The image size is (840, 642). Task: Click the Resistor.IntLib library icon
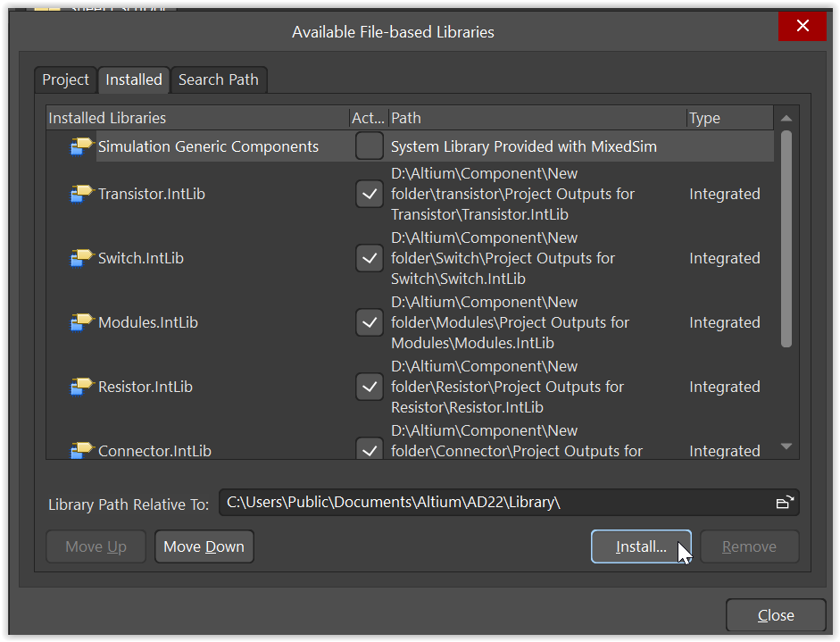81,387
